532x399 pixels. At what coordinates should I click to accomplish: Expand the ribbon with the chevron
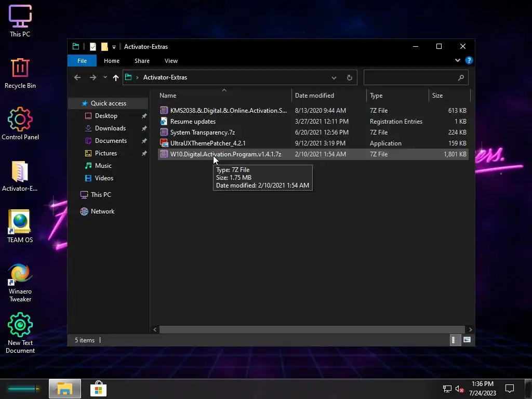(457, 60)
